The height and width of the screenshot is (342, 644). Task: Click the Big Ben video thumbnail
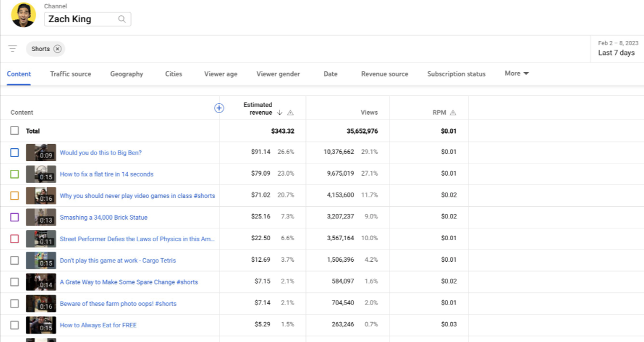(41, 152)
